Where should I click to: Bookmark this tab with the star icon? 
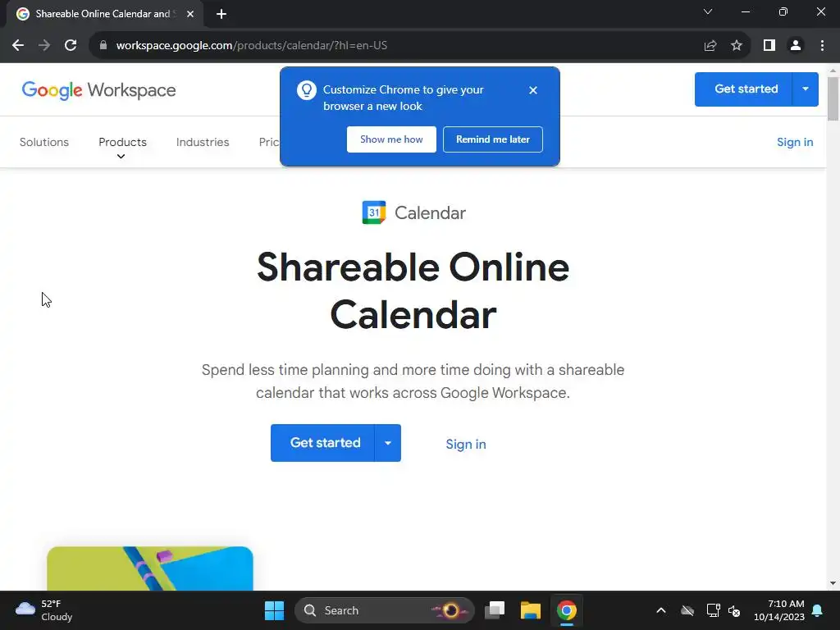click(x=737, y=46)
